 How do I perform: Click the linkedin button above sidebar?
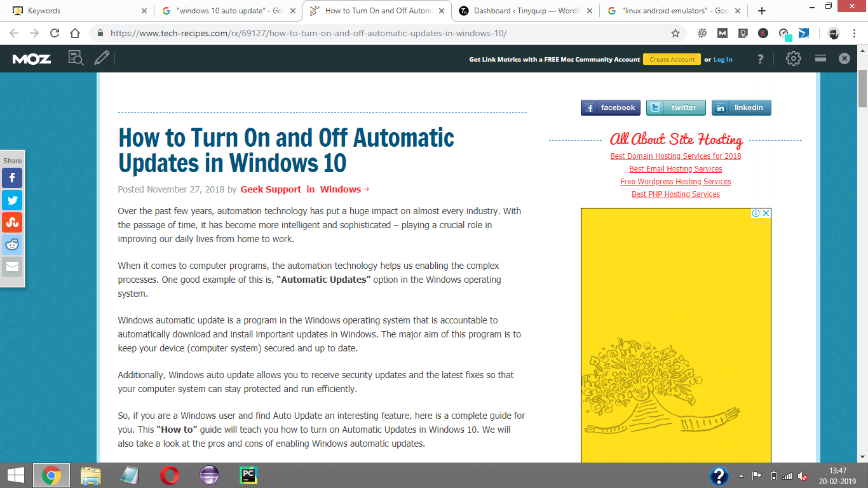[x=741, y=107]
